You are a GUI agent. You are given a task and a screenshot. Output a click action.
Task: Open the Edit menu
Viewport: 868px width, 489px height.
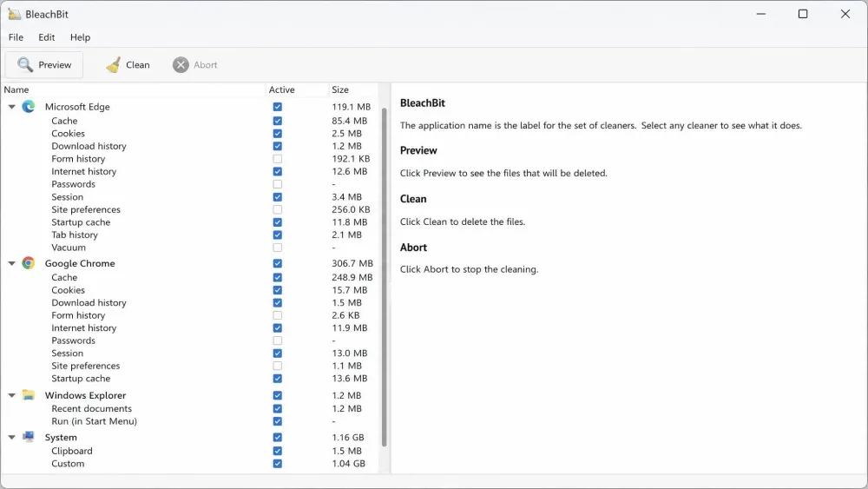[47, 37]
